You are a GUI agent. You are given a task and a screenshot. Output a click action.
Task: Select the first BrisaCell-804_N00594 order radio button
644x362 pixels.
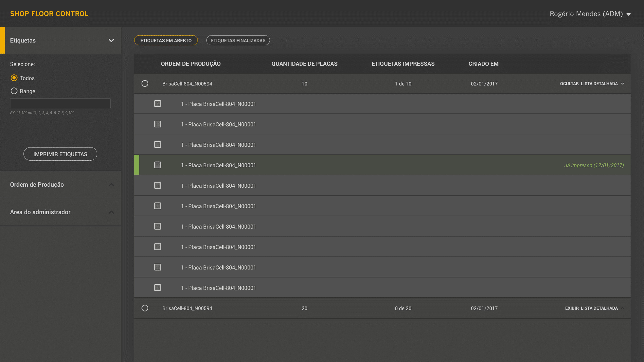[x=145, y=83]
